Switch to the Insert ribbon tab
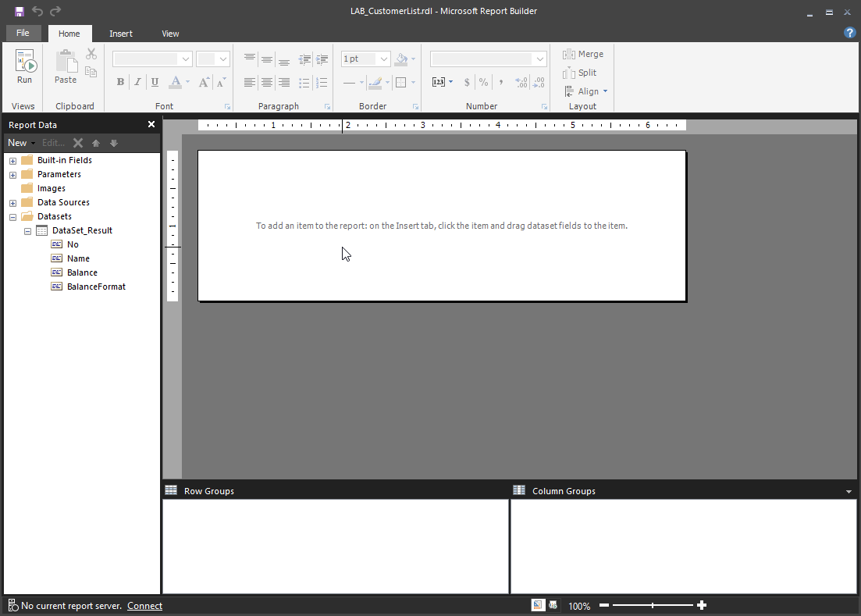This screenshot has width=861, height=616. 121,34
